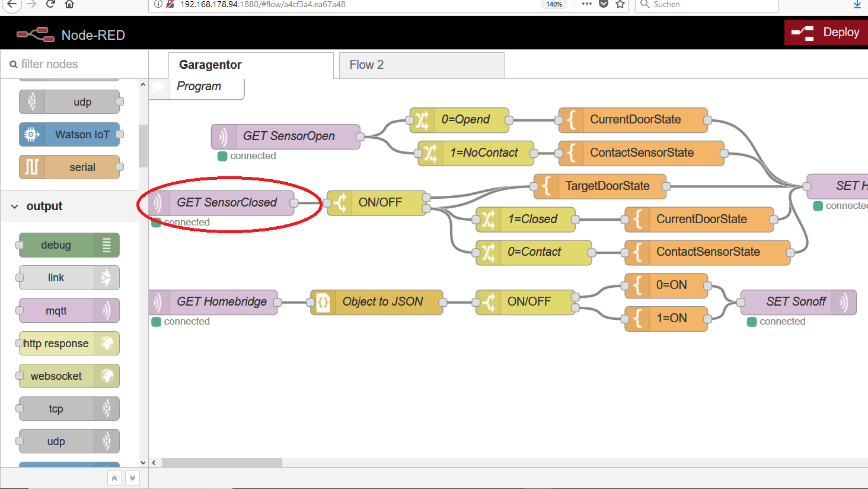This screenshot has height=489, width=868.
Task: Click the 1=NoContact change node
Action: 476,153
